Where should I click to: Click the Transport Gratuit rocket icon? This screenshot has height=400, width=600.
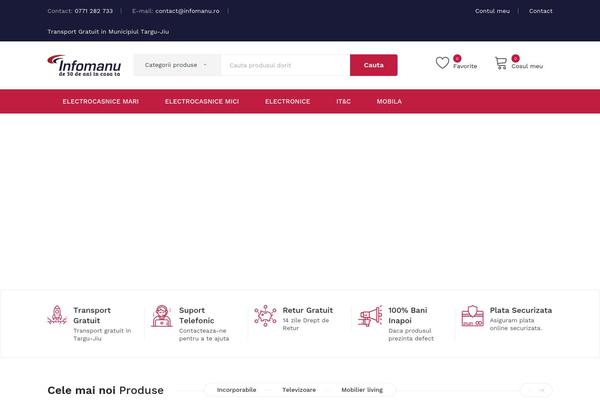[x=57, y=315]
